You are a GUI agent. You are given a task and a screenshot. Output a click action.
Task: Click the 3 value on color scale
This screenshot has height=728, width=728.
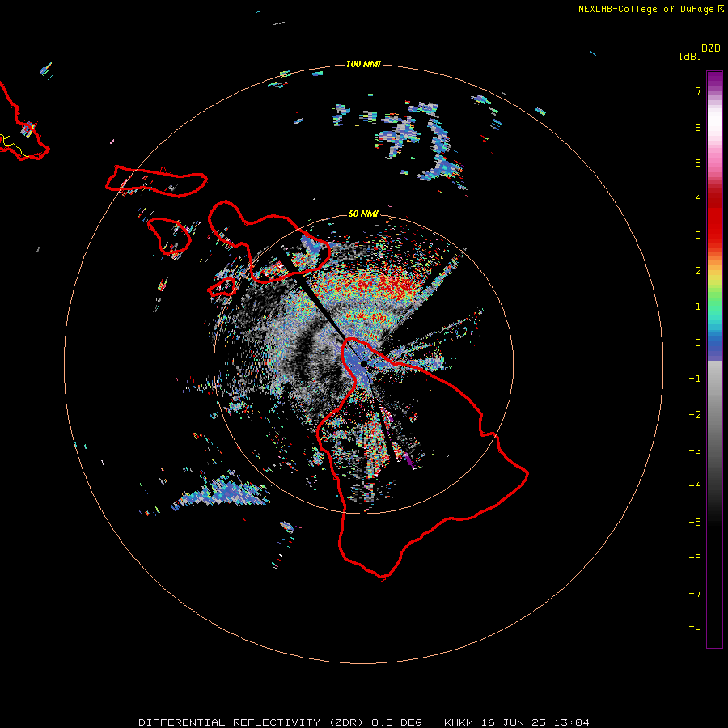click(x=698, y=235)
